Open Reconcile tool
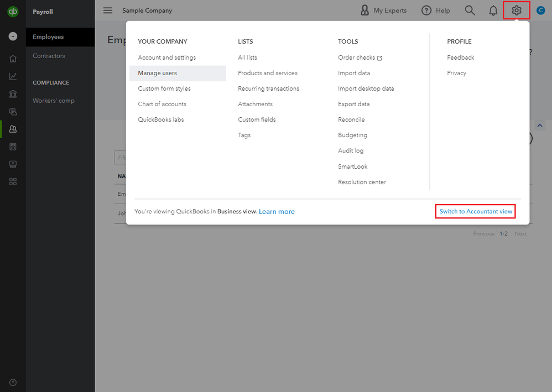 (x=351, y=119)
